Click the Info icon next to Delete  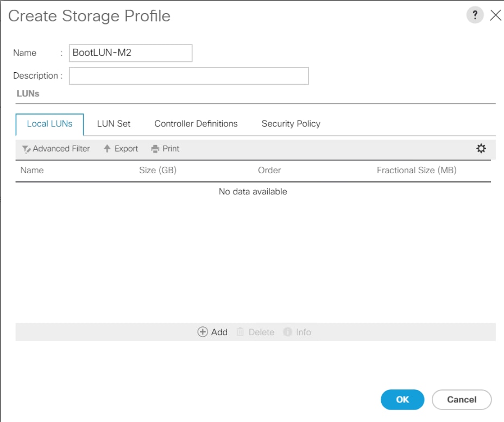pyautogui.click(x=286, y=332)
